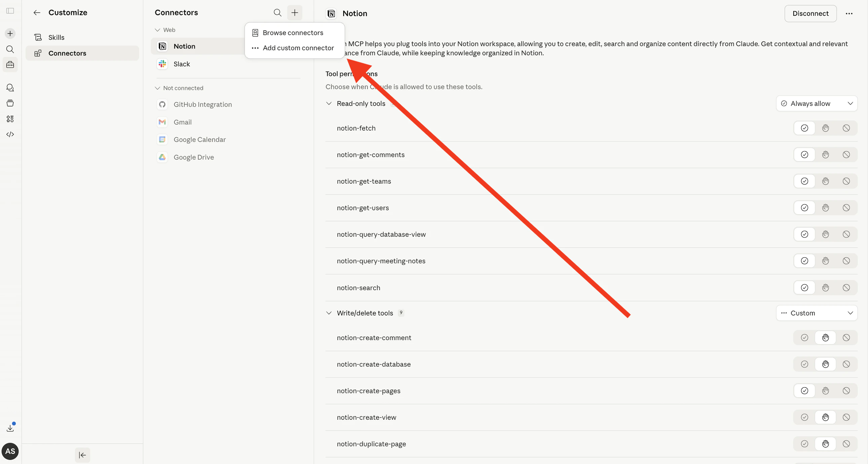
Task: Set notion-create-comment to always allow (check)
Action: (804, 337)
